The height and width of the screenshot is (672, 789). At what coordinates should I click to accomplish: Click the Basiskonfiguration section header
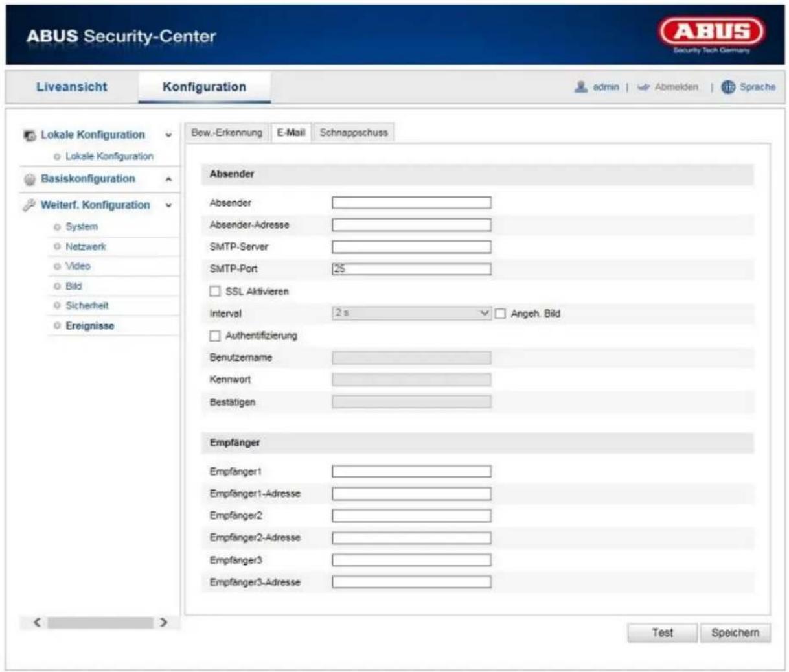(88, 179)
